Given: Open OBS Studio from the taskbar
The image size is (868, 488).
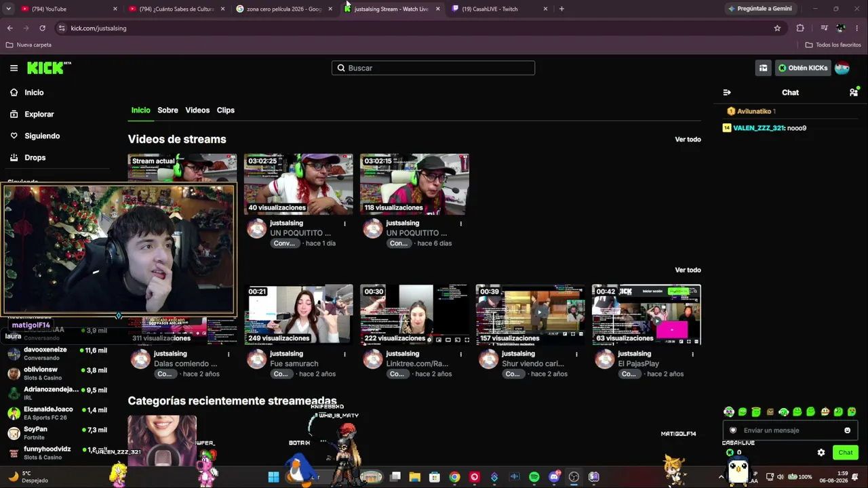Looking at the screenshot, I should 574,477.
